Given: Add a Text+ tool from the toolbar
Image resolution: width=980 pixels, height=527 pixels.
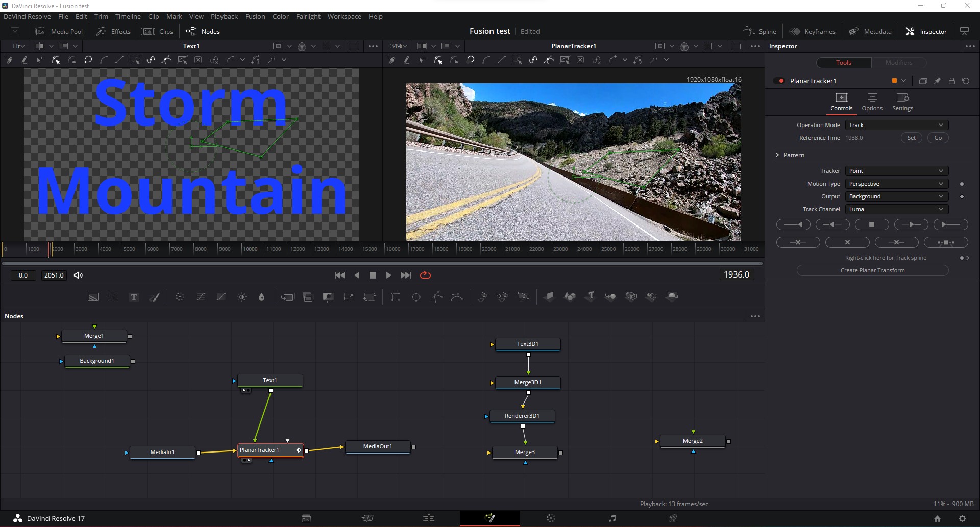Looking at the screenshot, I should tap(134, 297).
